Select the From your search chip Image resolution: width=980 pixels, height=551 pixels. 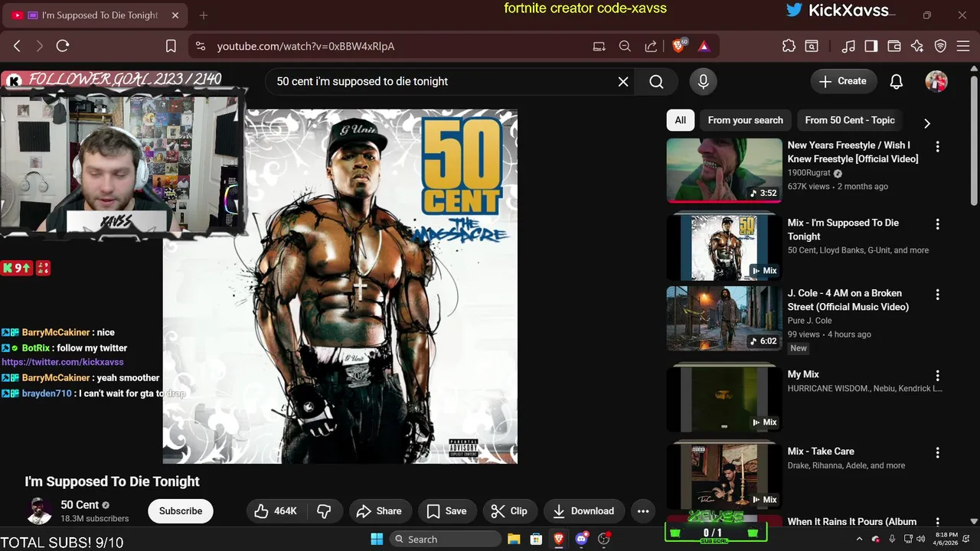tap(745, 120)
